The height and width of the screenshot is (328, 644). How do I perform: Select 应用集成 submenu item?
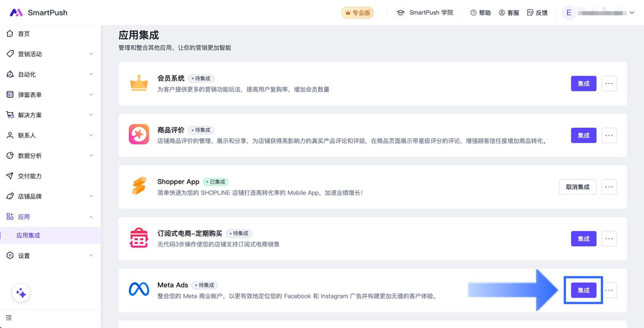point(28,235)
